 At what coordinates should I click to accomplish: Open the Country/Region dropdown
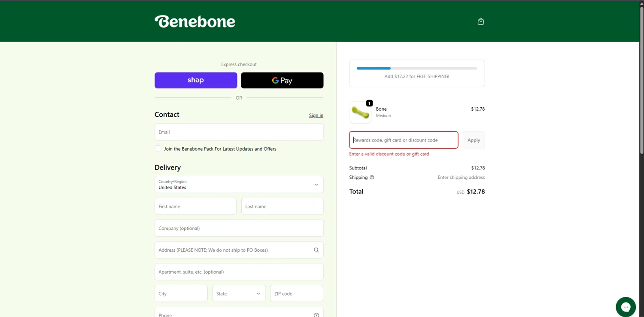(x=239, y=184)
